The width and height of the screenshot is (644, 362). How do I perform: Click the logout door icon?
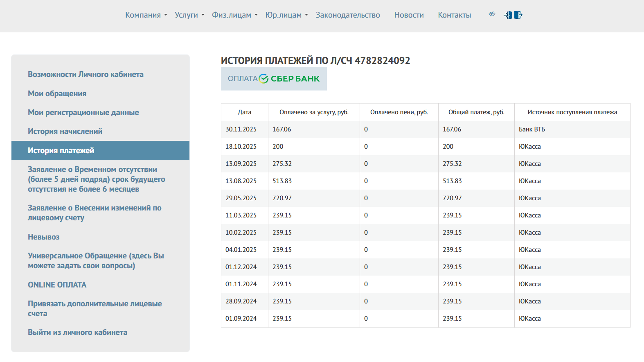(x=518, y=15)
